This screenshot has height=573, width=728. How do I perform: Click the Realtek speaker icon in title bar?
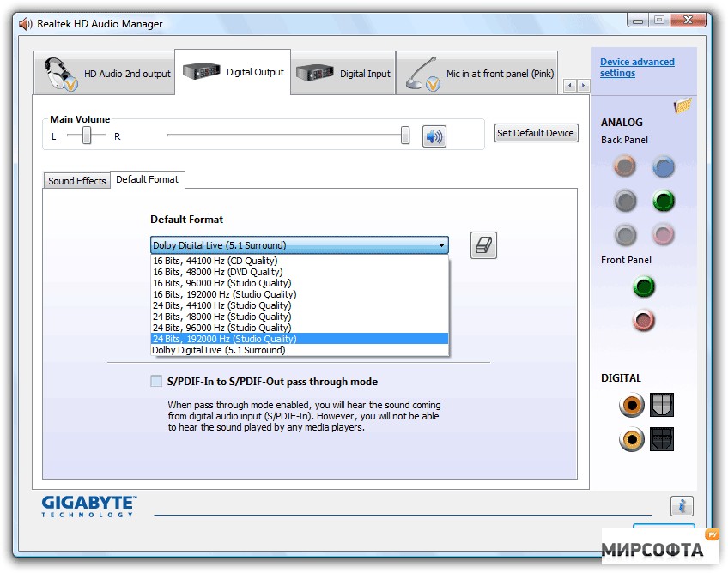pos(26,24)
